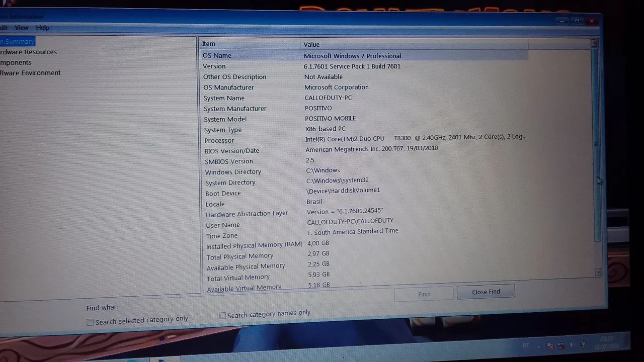Enable Search category names only checkbox
This screenshot has height=362, width=644.
coord(222,316)
